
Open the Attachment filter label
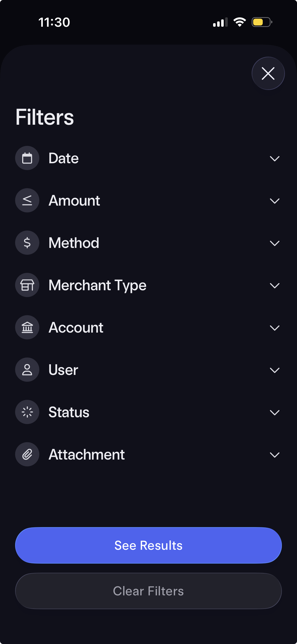[87, 455]
